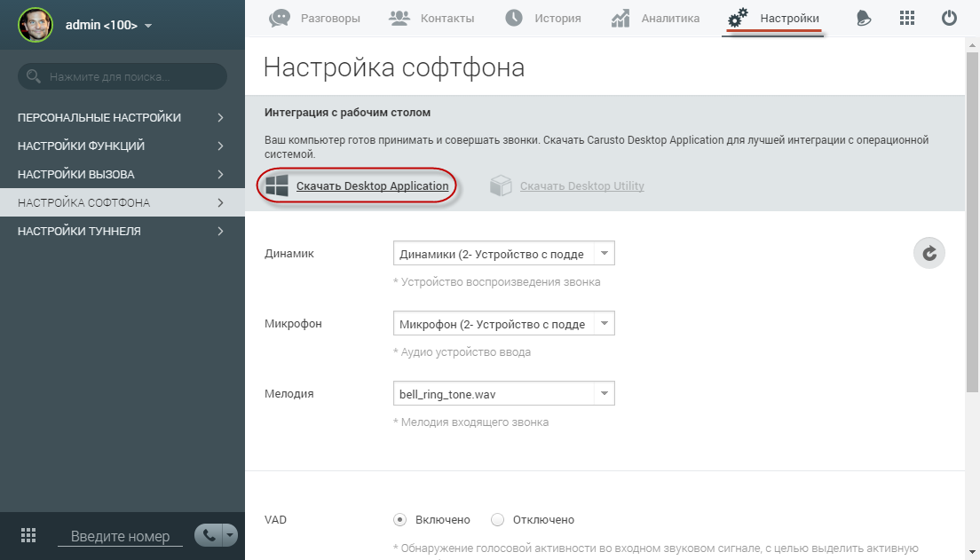Screen dimensions: 980x560
Task: Open the notifications bell icon
Action: click(864, 18)
